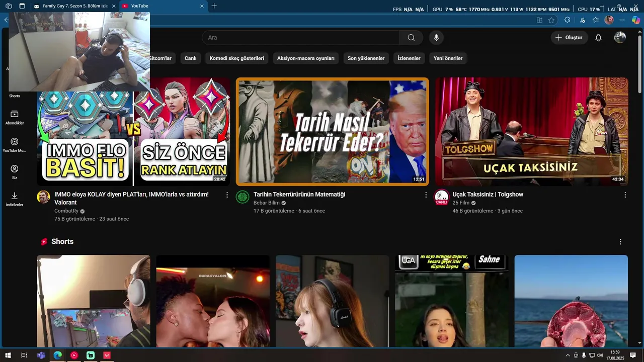644x362 pixels.
Task: Play Tarih Nasıl Tekerrür Eder thumbnail
Action: click(333, 132)
